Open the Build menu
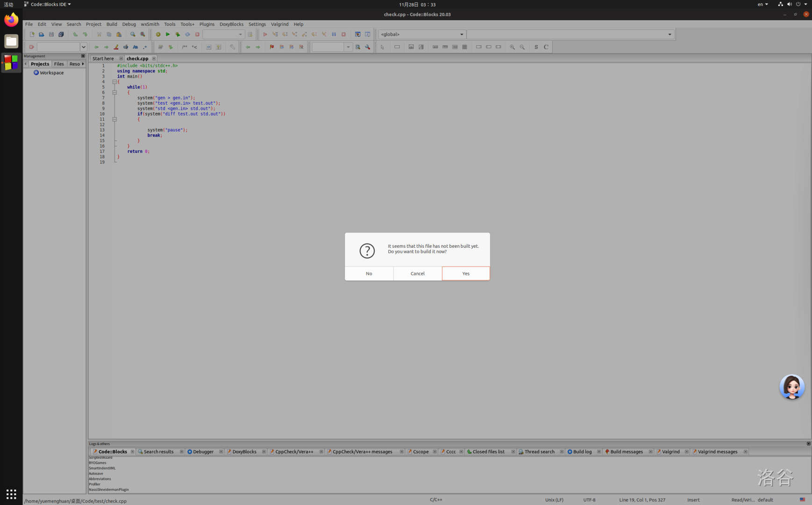 point(112,24)
